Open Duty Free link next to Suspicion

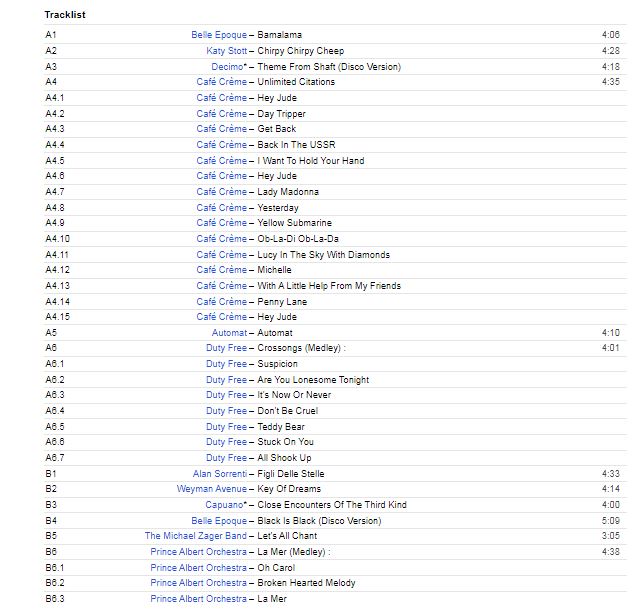point(226,364)
